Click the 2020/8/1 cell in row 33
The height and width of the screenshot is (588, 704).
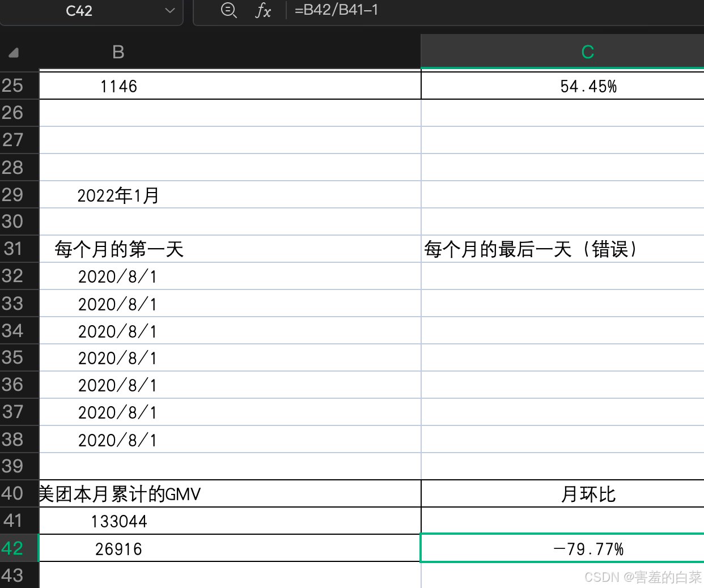230,303
